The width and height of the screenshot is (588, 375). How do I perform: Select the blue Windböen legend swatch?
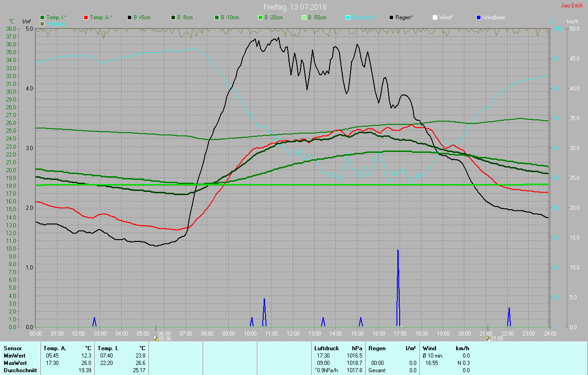479,17
